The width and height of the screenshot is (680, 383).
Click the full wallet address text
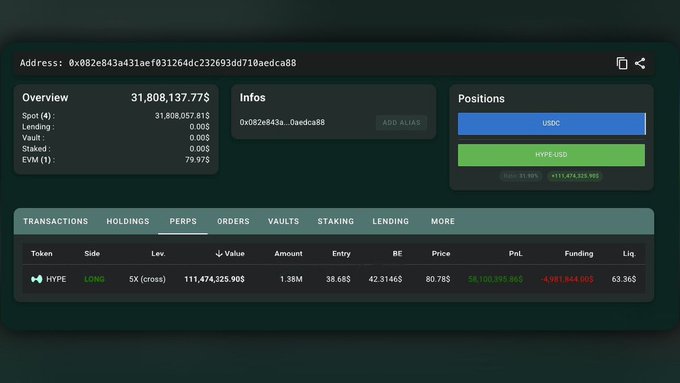(183, 63)
